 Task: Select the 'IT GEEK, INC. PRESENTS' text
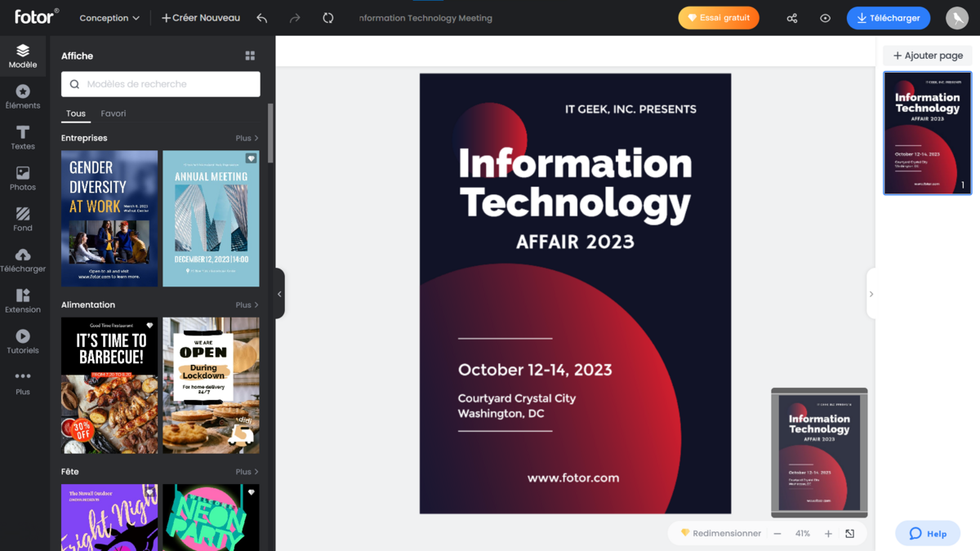point(630,109)
